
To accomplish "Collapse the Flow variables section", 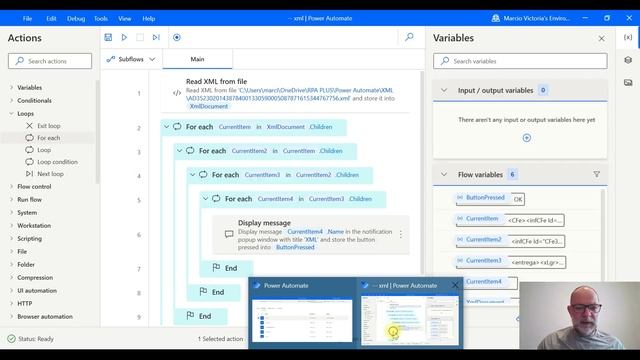I will 444,175.
